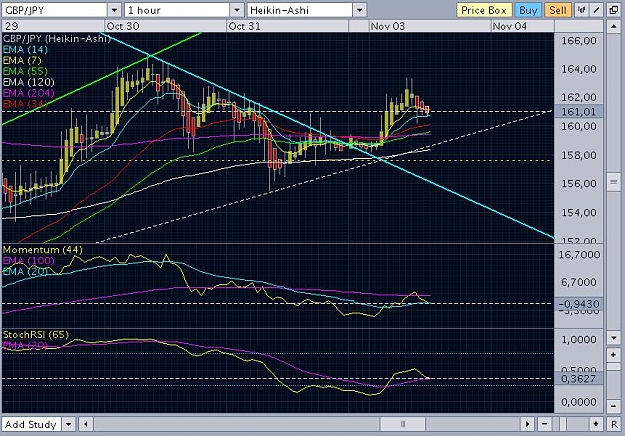Click the 156,00 price axis label
This screenshot has width=625, height=436.
click(x=579, y=184)
